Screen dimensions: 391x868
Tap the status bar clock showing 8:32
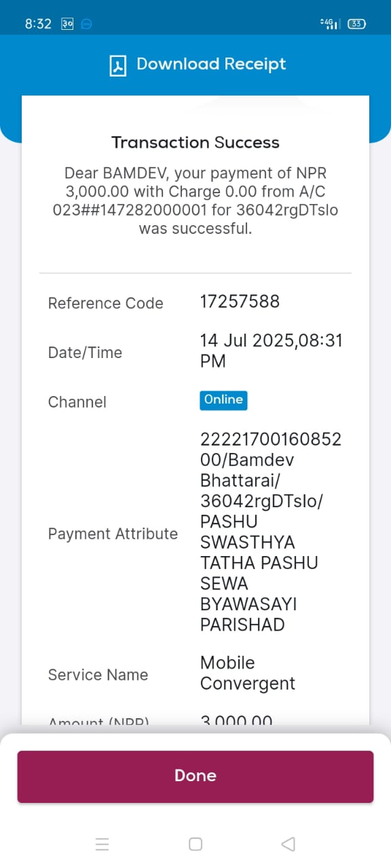pos(38,24)
